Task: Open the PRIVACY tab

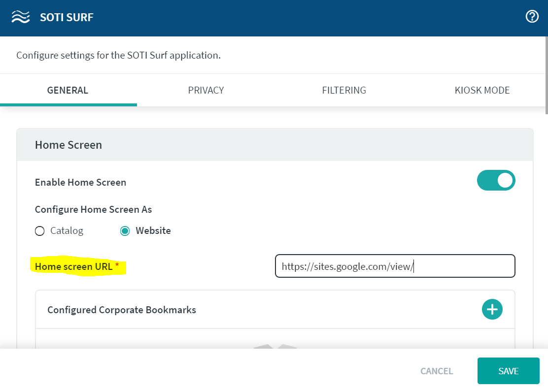Action: click(206, 91)
